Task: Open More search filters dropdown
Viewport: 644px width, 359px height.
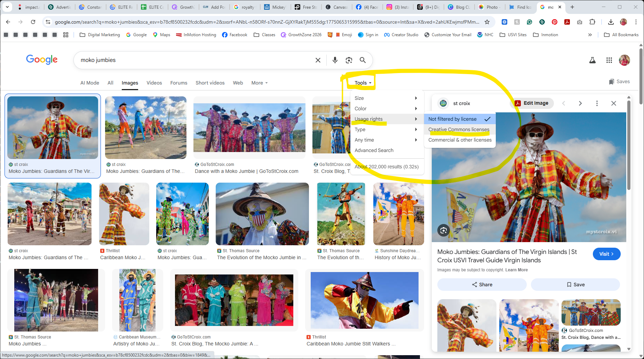Action: coord(260,83)
